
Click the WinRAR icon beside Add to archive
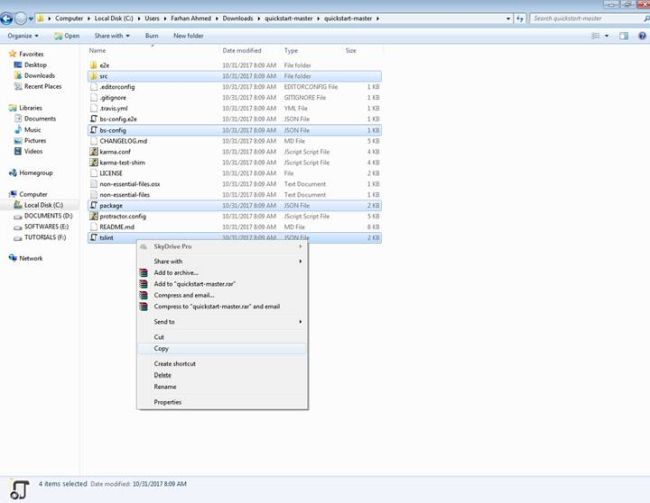coord(143,272)
